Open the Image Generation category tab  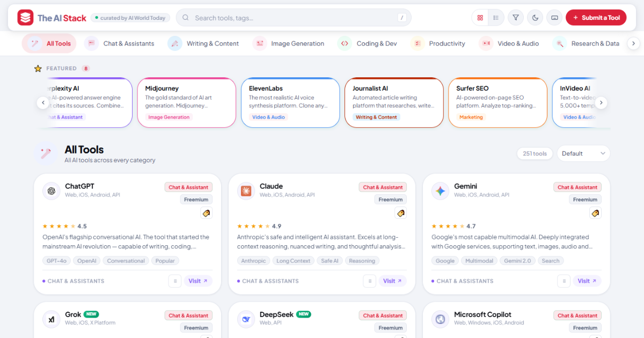pos(289,43)
